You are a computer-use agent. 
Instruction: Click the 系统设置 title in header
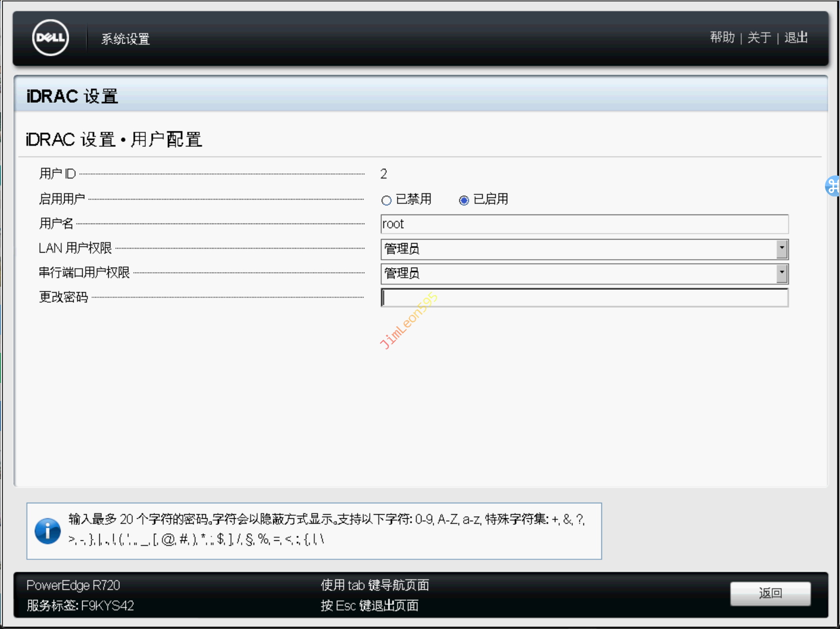pos(125,39)
